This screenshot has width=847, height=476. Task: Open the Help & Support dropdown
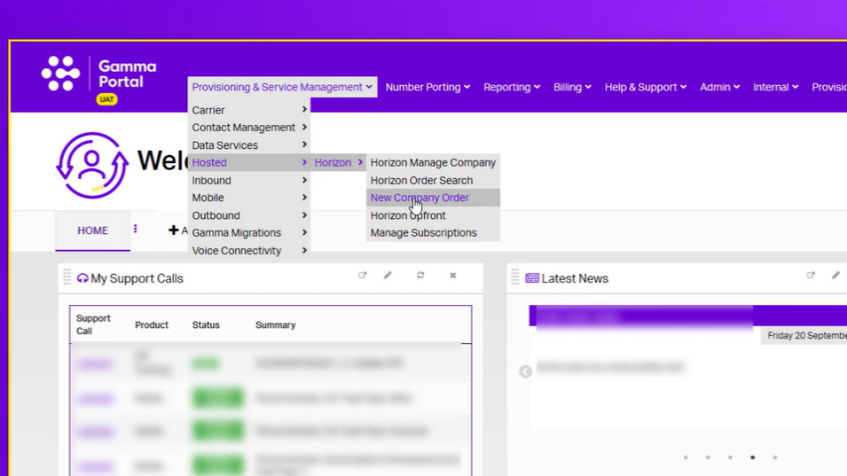click(x=646, y=87)
